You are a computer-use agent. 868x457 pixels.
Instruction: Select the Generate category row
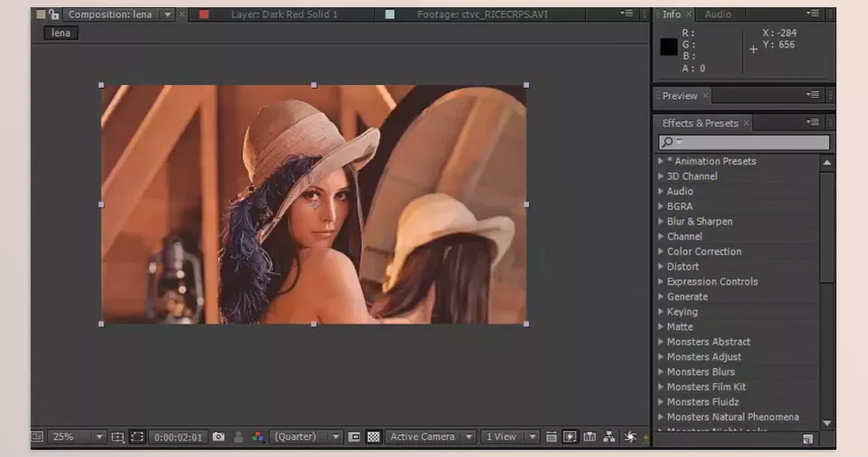[738, 297]
